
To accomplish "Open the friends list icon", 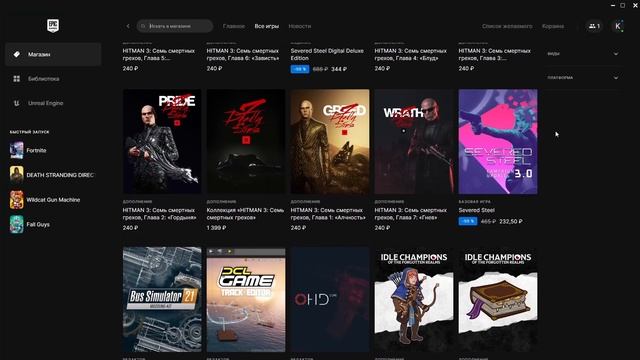I will pos(594,26).
